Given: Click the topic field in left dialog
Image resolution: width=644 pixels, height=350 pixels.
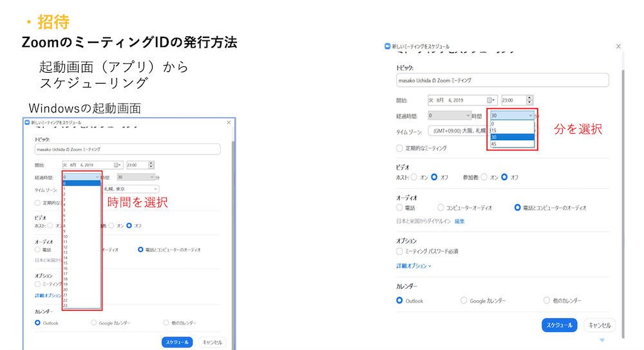Looking at the screenshot, I should pos(128,149).
